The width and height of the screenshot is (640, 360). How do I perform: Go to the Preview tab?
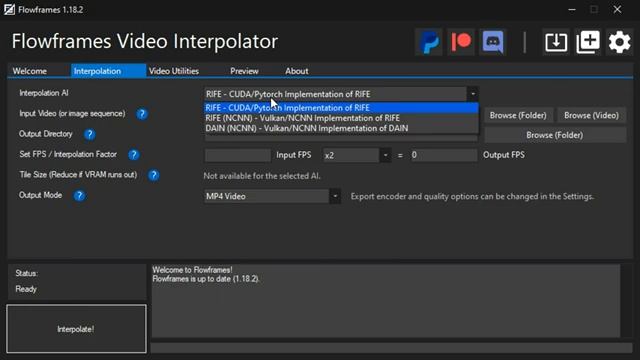[244, 71]
